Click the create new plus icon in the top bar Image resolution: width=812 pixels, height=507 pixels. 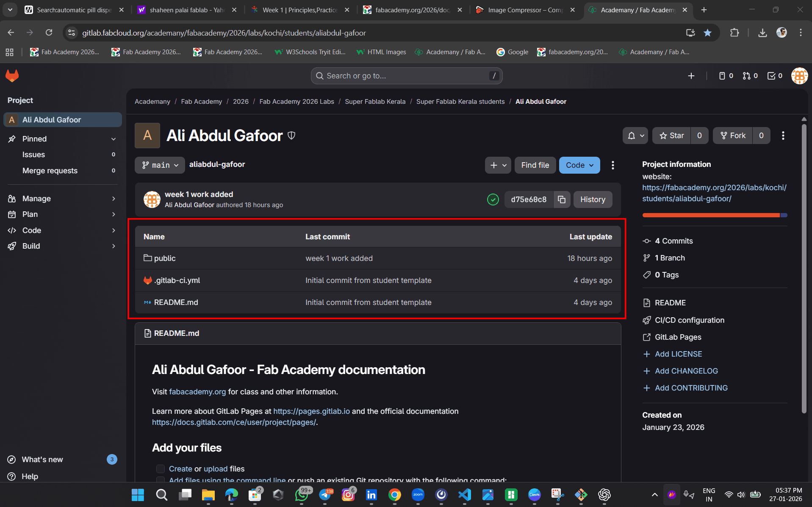click(x=691, y=76)
